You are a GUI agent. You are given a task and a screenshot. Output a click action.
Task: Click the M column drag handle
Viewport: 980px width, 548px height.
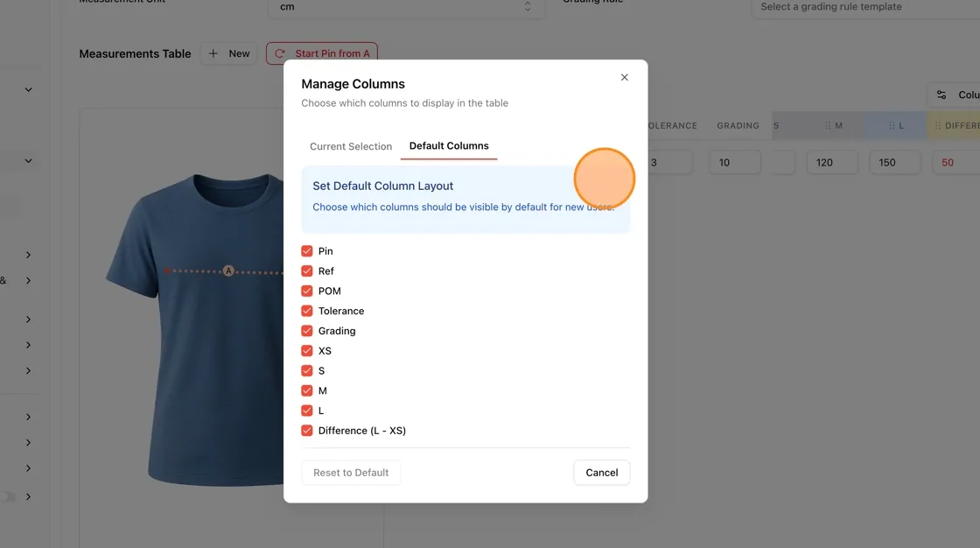point(828,126)
